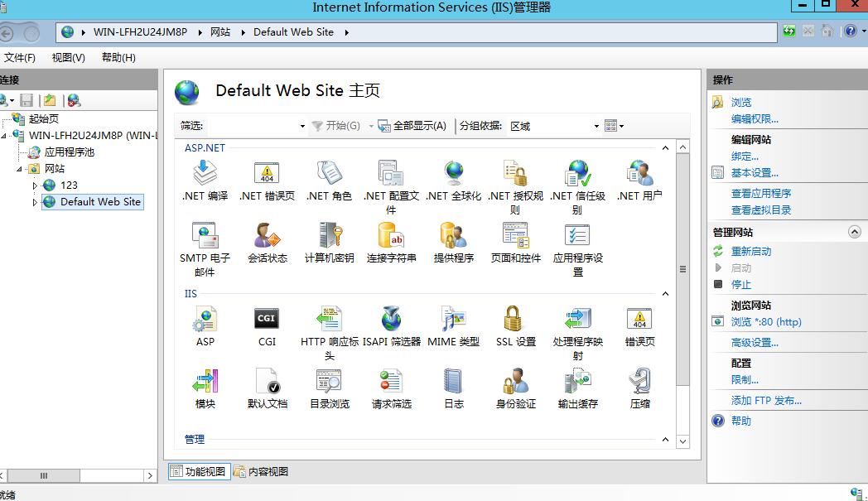Open the .NET 错误页 feature
This screenshot has height=501, width=868.
coord(267,180)
